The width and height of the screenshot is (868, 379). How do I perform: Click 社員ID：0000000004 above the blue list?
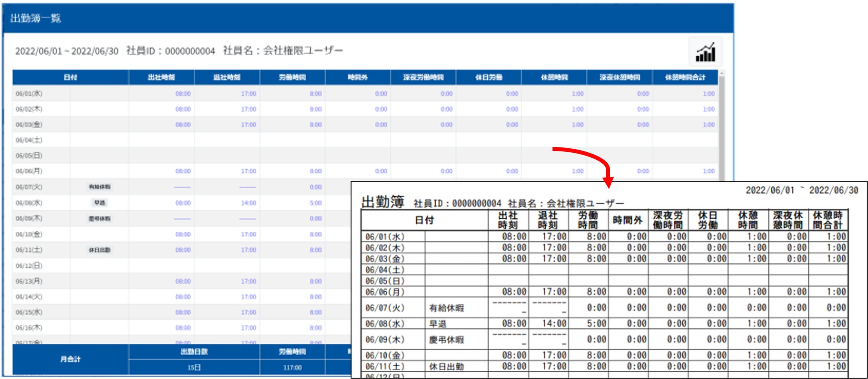pos(170,51)
